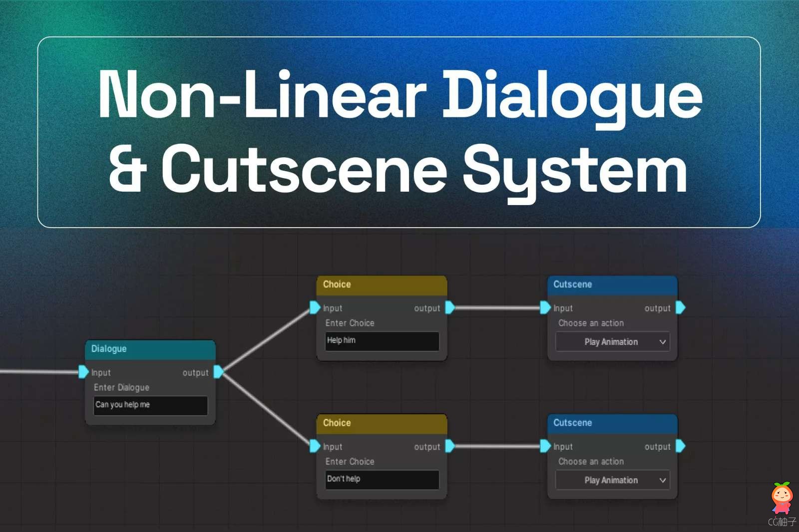Click the top Cutscene node's input port
This screenshot has width=799, height=532.
pyautogui.click(x=545, y=307)
